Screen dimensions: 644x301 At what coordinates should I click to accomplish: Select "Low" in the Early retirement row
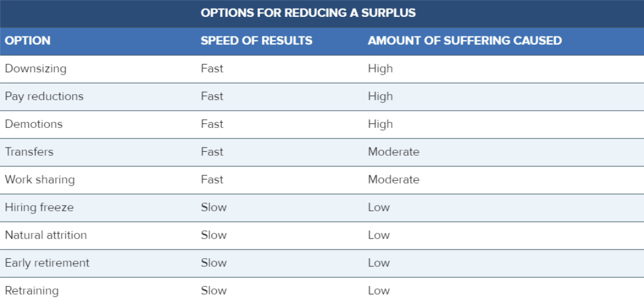(x=379, y=263)
